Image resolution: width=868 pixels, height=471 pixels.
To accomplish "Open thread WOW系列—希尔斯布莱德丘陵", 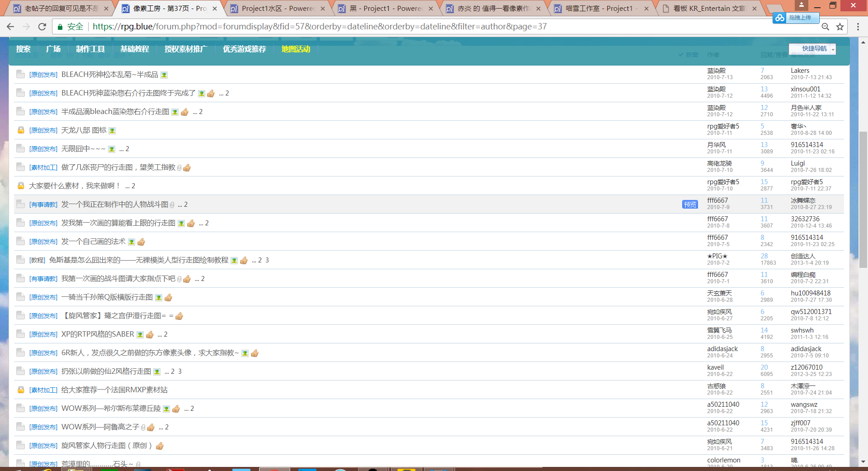I will pos(111,409).
